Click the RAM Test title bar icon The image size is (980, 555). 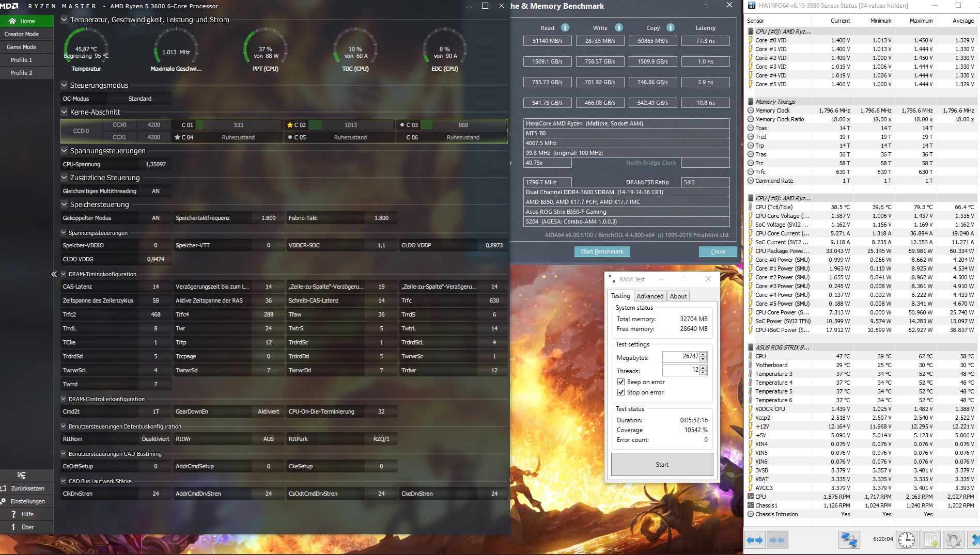pos(612,279)
